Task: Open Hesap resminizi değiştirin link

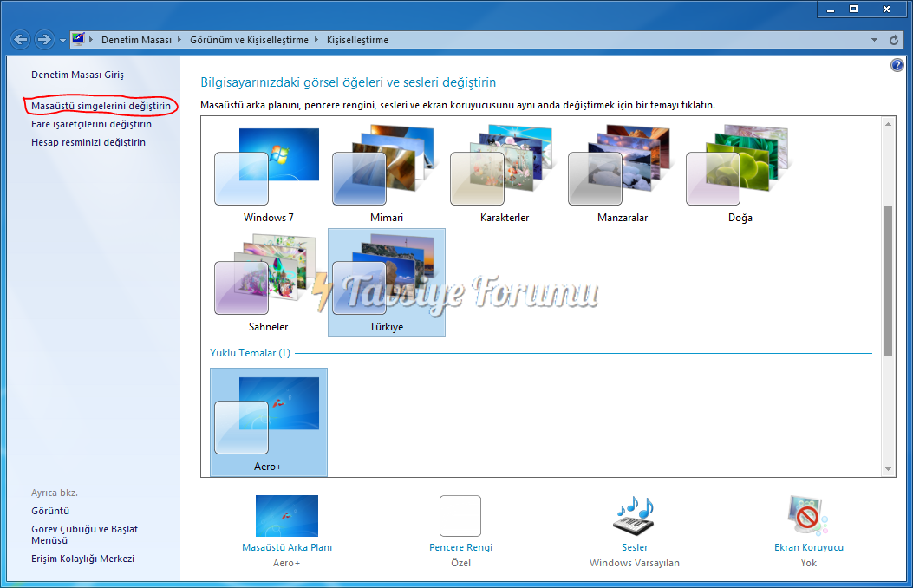Action: click(88, 142)
